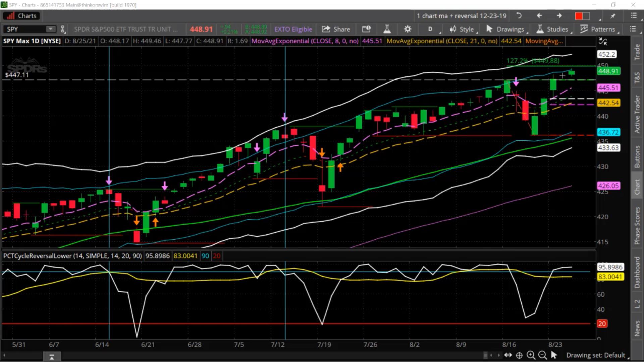Click the crosshair reset-zoom icon
The image size is (644, 362).
(x=519, y=355)
